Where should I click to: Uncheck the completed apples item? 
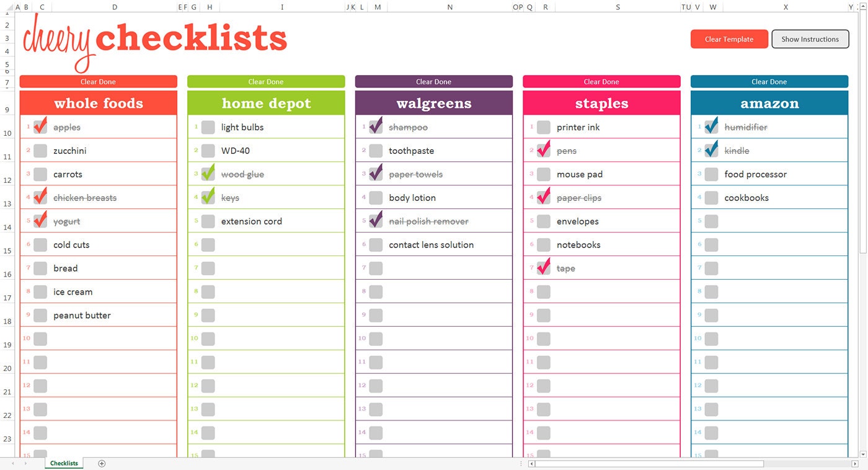pyautogui.click(x=39, y=126)
